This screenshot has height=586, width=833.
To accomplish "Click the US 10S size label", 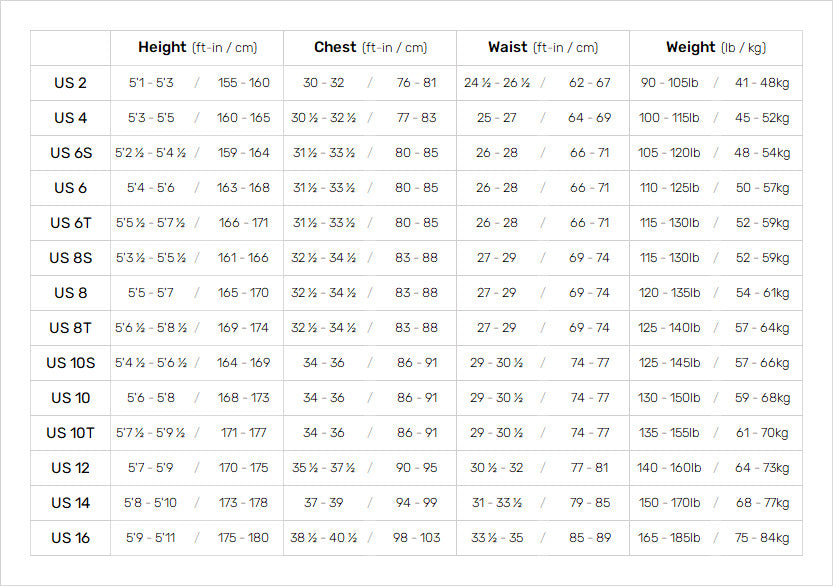I will pyautogui.click(x=70, y=363).
